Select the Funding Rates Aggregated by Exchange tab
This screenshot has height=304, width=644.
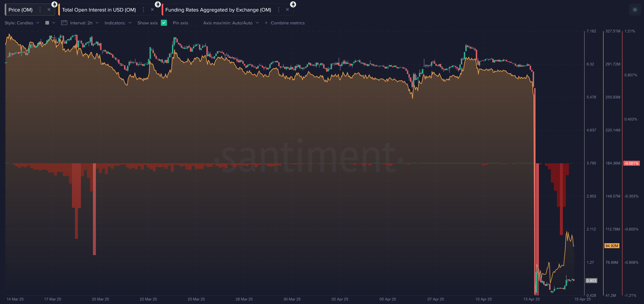218,10
